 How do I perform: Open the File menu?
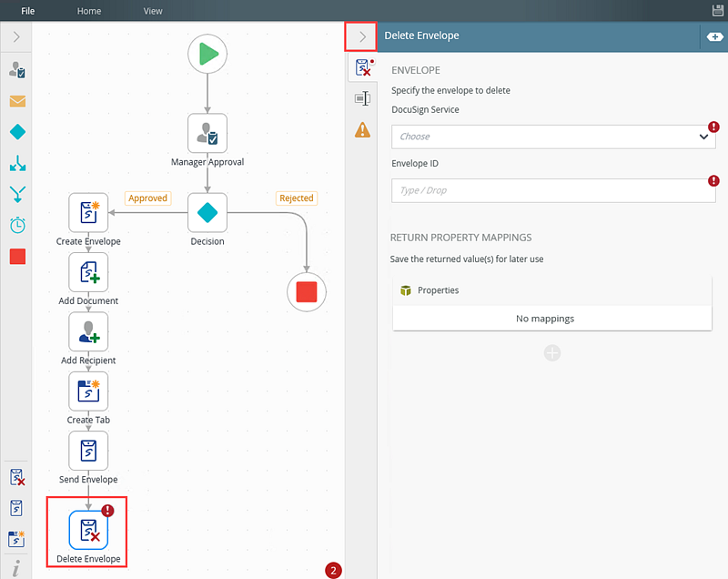coord(28,11)
